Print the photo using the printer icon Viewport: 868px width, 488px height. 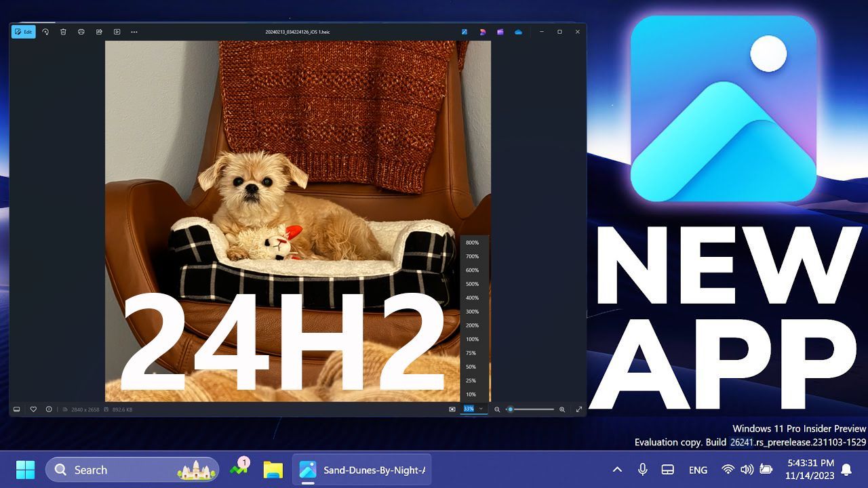coord(81,32)
